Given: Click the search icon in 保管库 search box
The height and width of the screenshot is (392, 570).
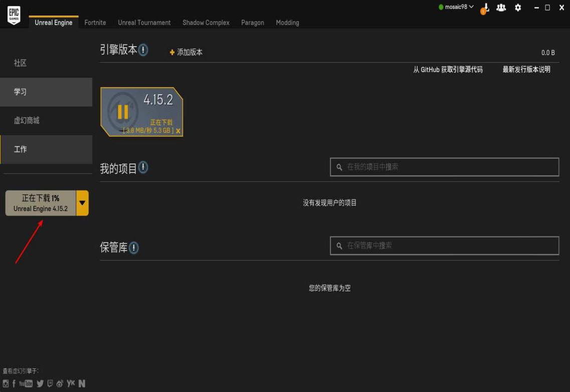Looking at the screenshot, I should [x=339, y=246].
